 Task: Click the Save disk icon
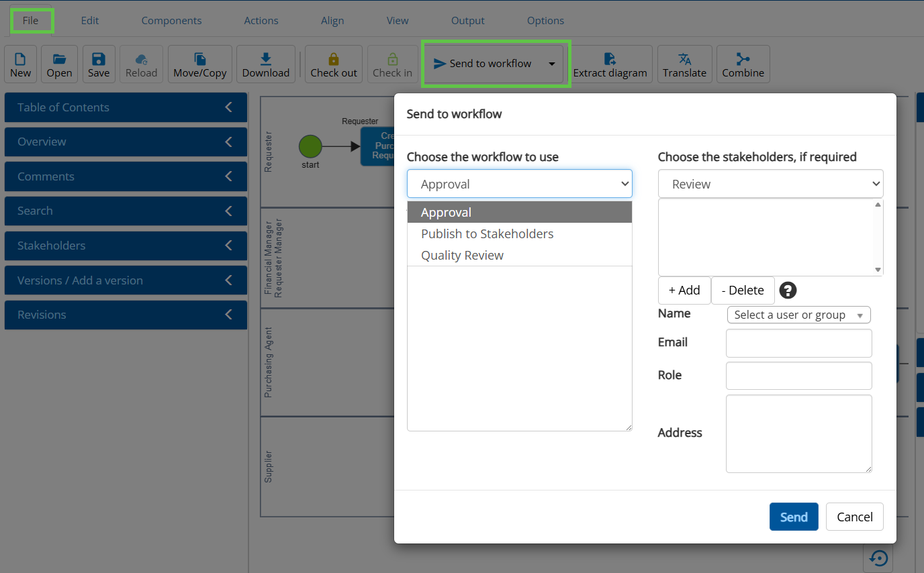[x=99, y=59]
